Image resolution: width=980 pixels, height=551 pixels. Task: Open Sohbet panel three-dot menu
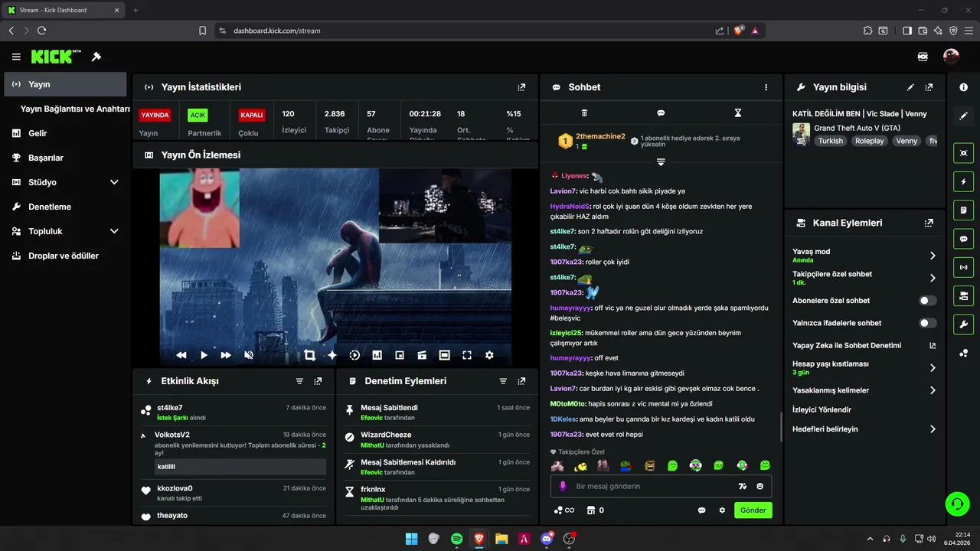point(766,87)
